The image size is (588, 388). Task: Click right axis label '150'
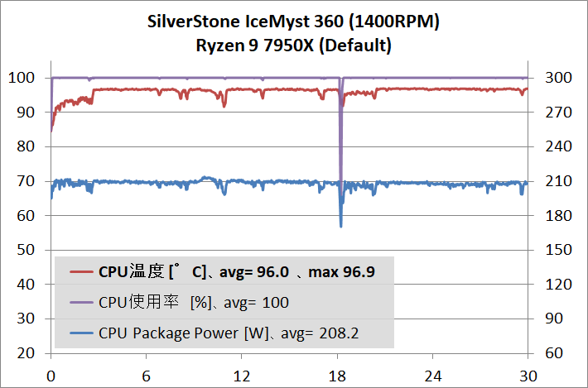[x=558, y=250]
